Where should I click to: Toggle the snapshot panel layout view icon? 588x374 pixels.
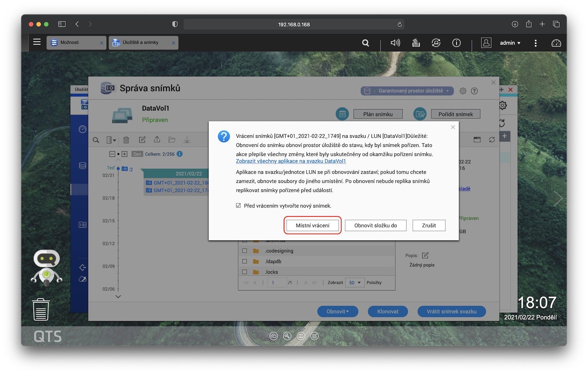point(477,140)
